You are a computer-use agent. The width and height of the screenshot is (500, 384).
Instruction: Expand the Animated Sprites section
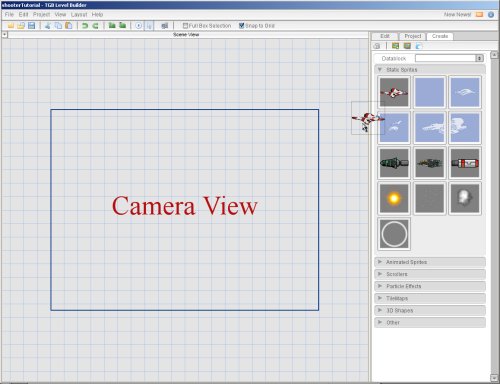tap(430, 262)
